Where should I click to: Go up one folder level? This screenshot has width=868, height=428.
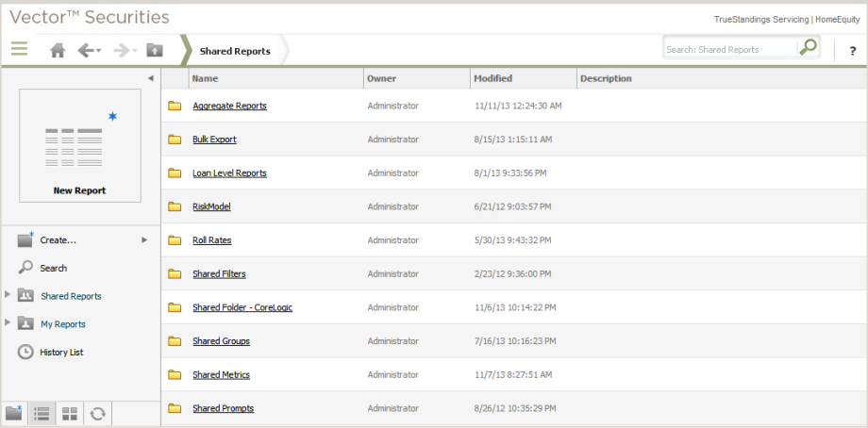click(x=155, y=50)
